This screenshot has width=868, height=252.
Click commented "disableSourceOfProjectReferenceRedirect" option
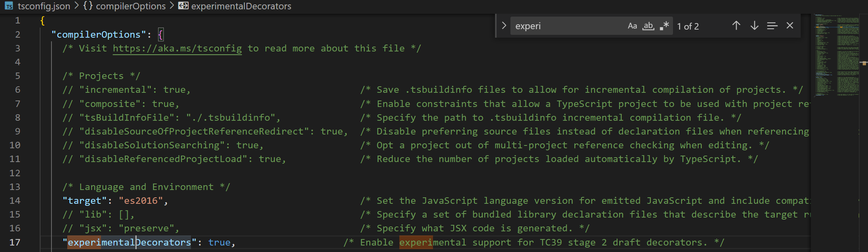pos(205,131)
